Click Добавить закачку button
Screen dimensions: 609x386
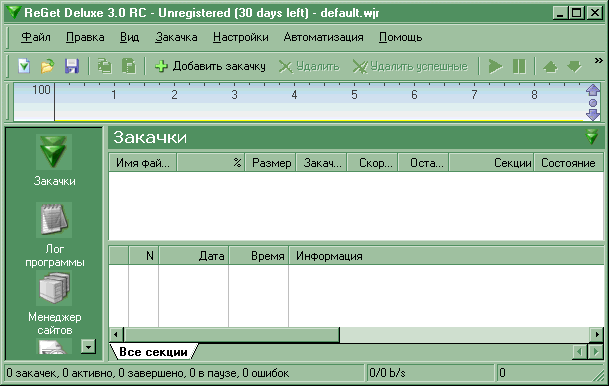(x=210, y=66)
